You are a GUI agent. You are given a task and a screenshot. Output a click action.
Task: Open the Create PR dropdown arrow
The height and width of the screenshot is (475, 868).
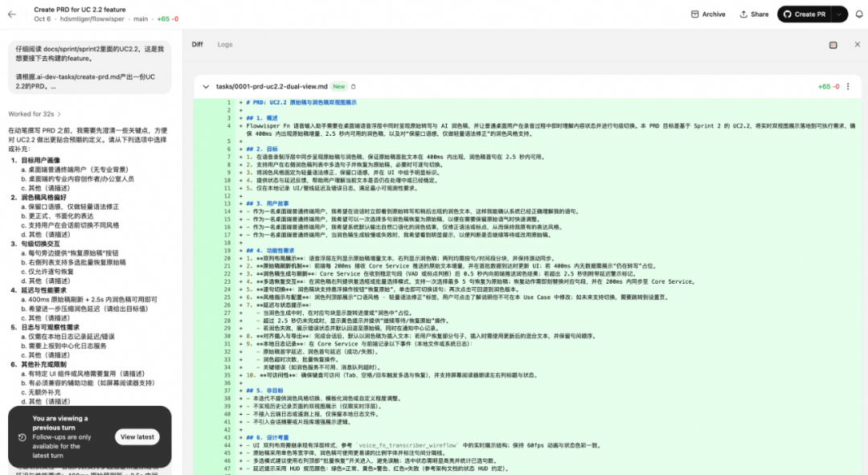pos(839,14)
